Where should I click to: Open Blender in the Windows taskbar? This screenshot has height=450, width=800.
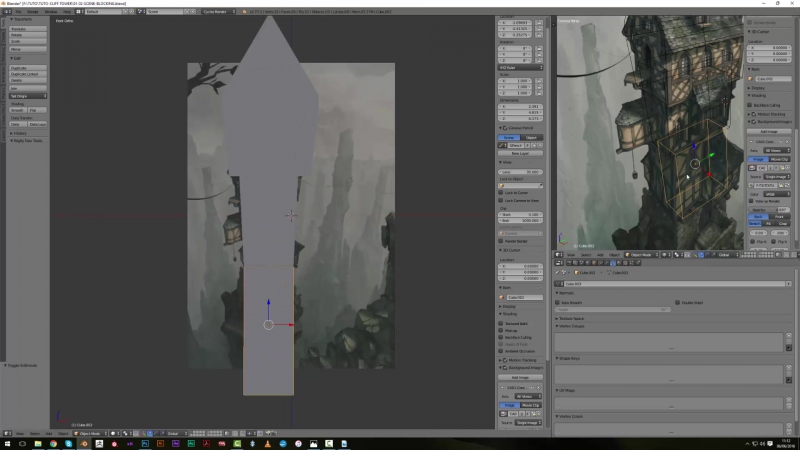coord(84,444)
